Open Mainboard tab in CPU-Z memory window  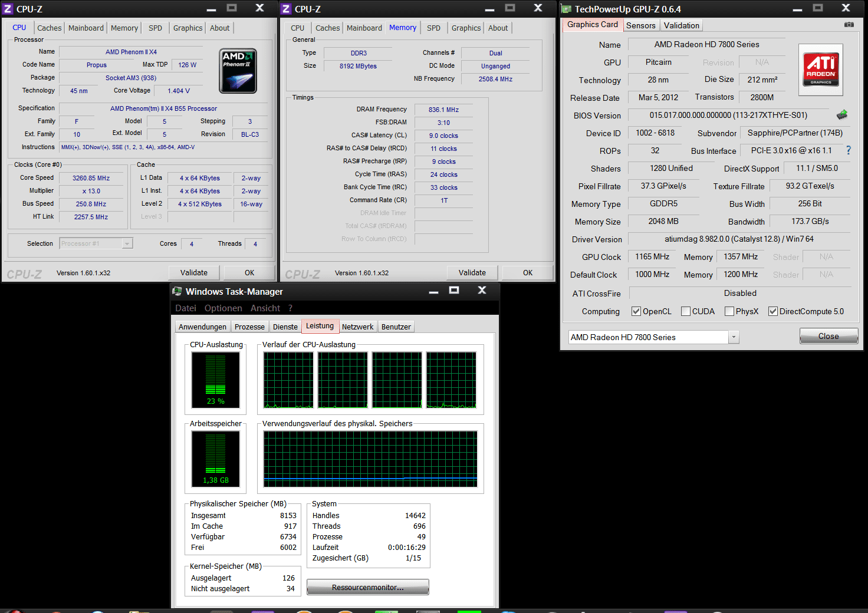tap(364, 28)
